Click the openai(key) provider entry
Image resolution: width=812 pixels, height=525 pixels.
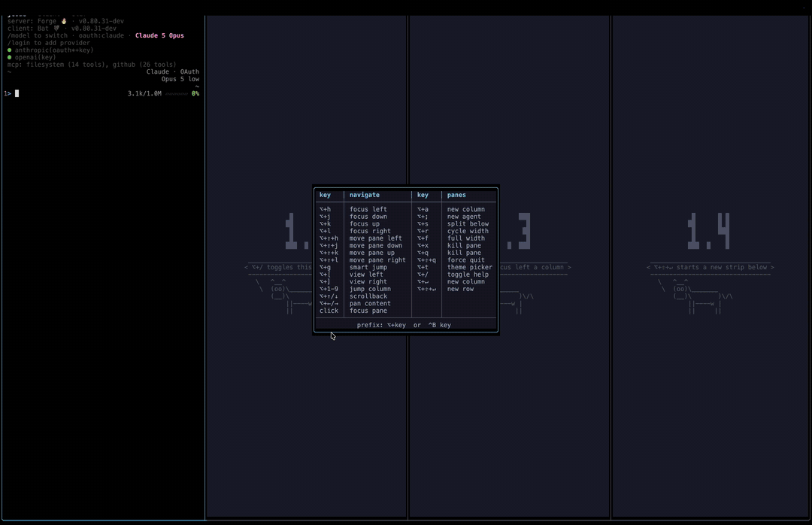[x=35, y=57]
